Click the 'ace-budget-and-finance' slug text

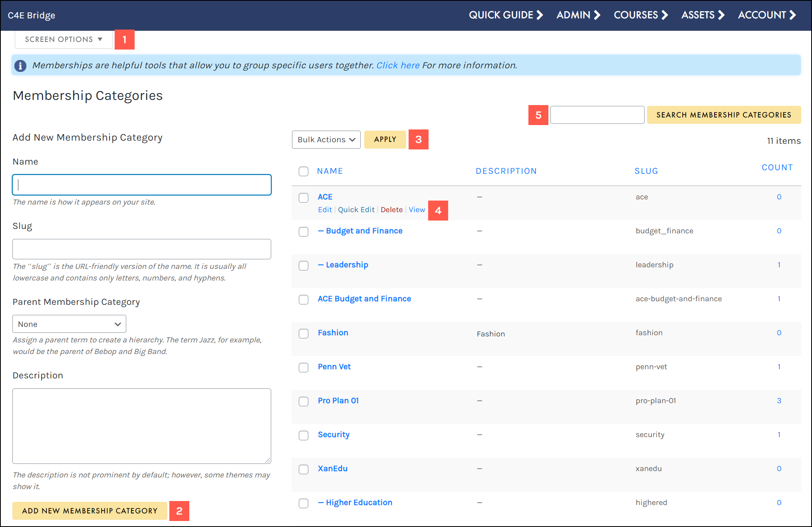[679, 299]
